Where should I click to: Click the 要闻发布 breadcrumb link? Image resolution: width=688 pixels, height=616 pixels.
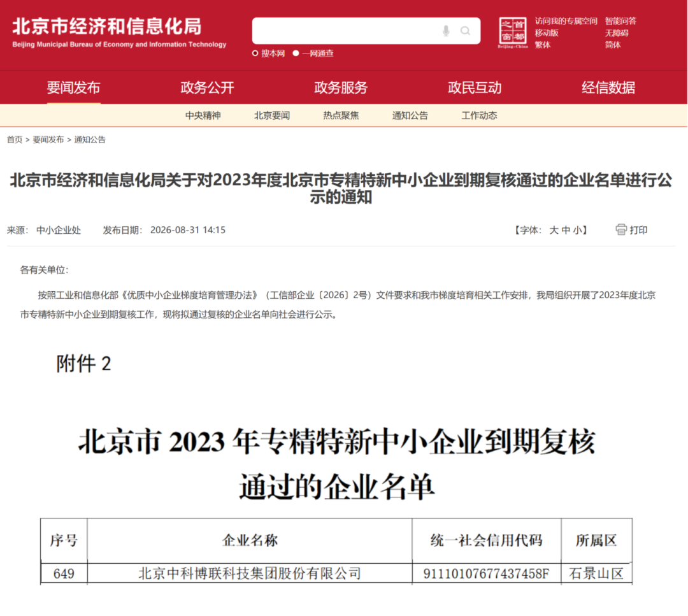(48, 140)
